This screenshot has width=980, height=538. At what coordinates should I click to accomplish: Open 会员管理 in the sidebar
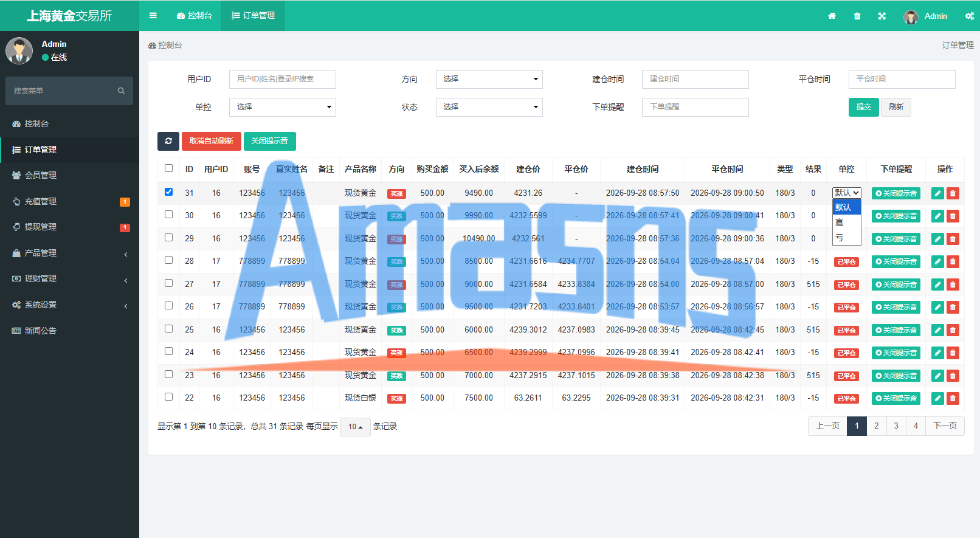pyautogui.click(x=69, y=175)
